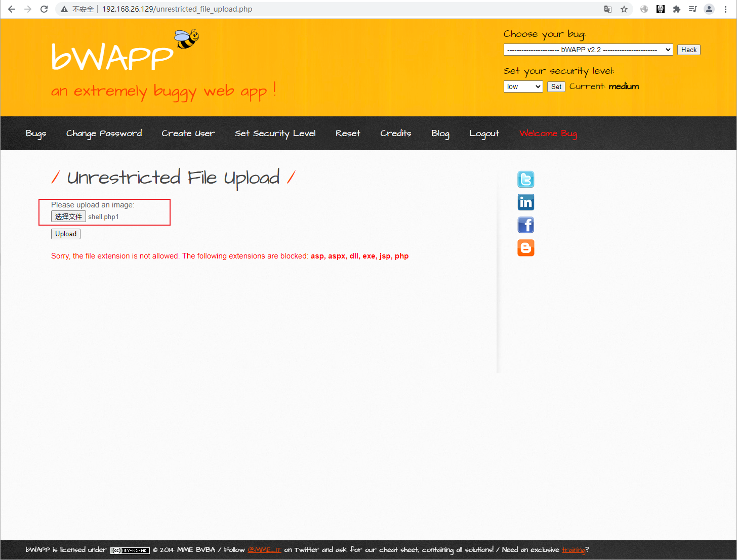The width and height of the screenshot is (737, 560).
Task: Click the black mask extension icon
Action: click(x=661, y=9)
